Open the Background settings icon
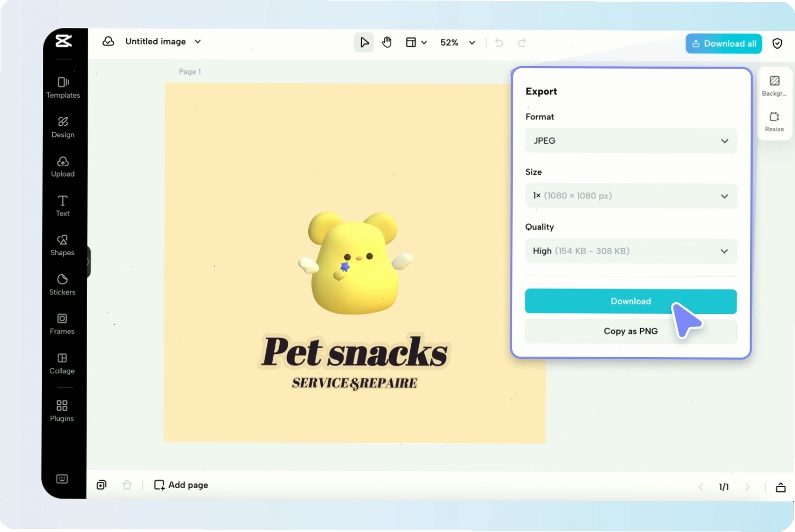Image resolution: width=795 pixels, height=532 pixels. (774, 86)
